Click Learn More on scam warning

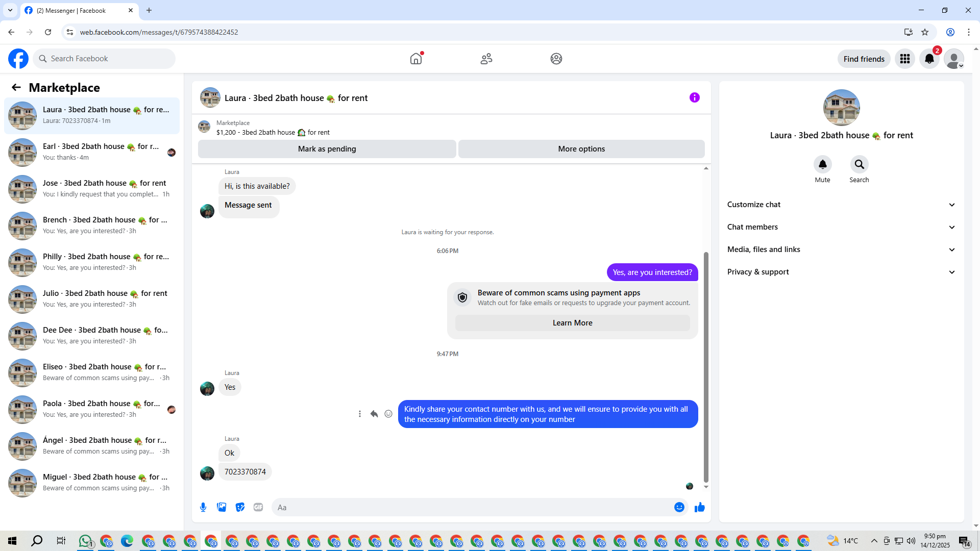572,323
